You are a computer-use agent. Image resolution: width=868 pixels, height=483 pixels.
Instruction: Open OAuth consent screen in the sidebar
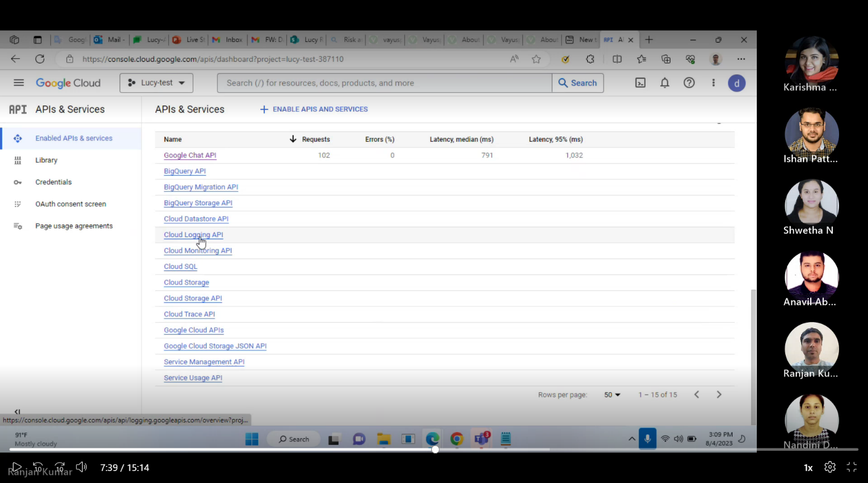tap(71, 204)
